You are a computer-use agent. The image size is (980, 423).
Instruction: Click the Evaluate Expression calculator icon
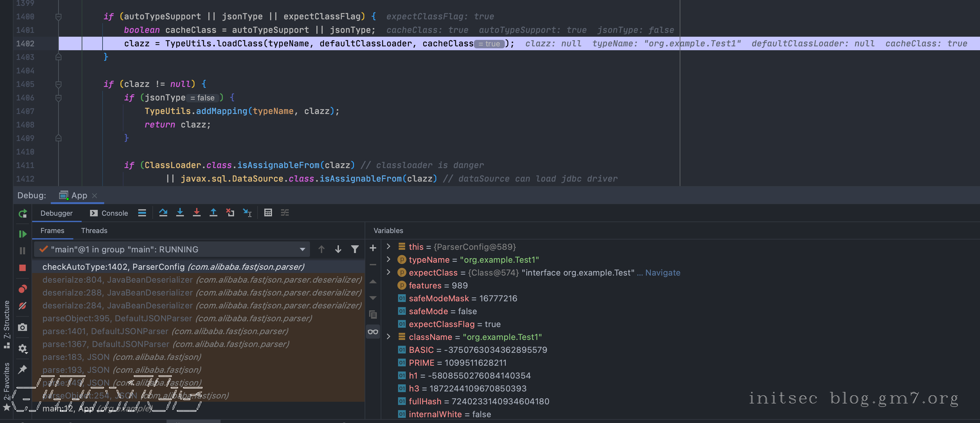tap(268, 212)
